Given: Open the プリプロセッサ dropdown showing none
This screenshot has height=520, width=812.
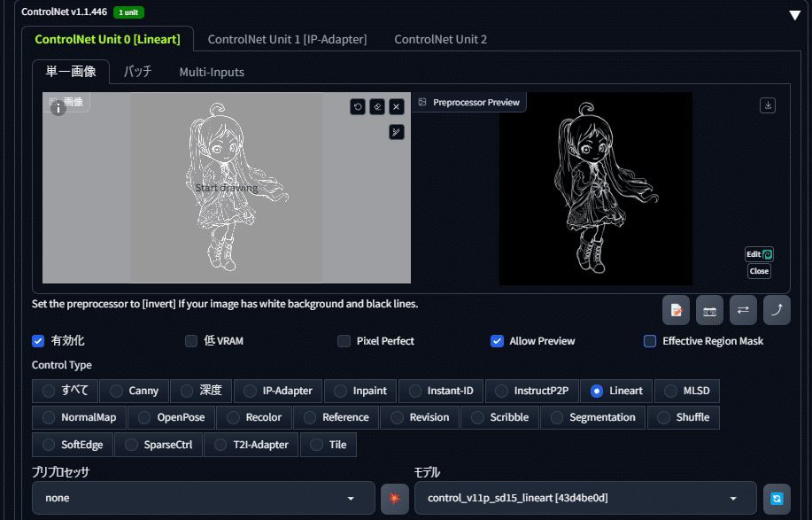Looking at the screenshot, I should (x=203, y=498).
